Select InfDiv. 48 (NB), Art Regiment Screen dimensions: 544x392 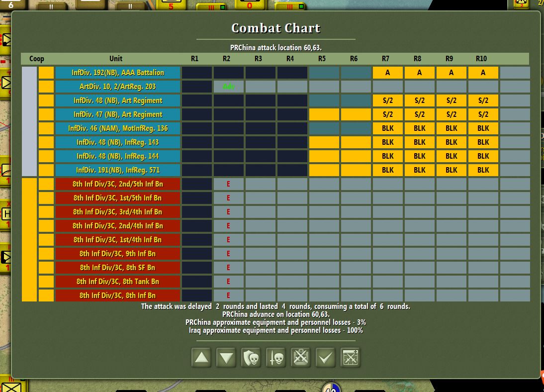(x=118, y=100)
